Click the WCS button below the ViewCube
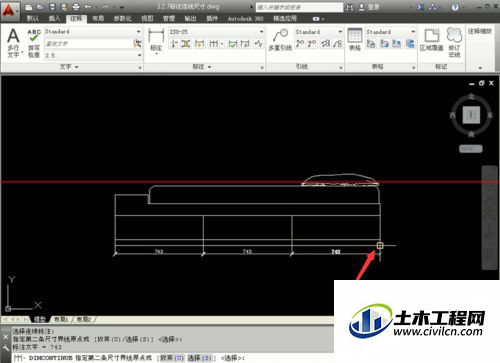 point(471,149)
